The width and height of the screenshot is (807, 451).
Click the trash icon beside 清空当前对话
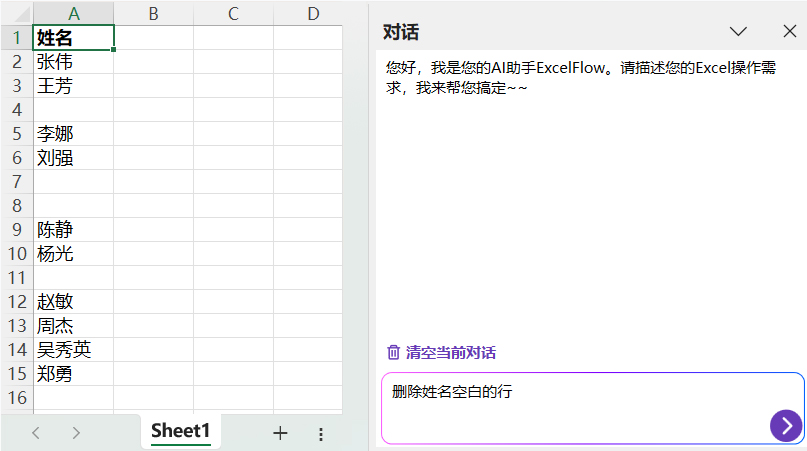(393, 353)
